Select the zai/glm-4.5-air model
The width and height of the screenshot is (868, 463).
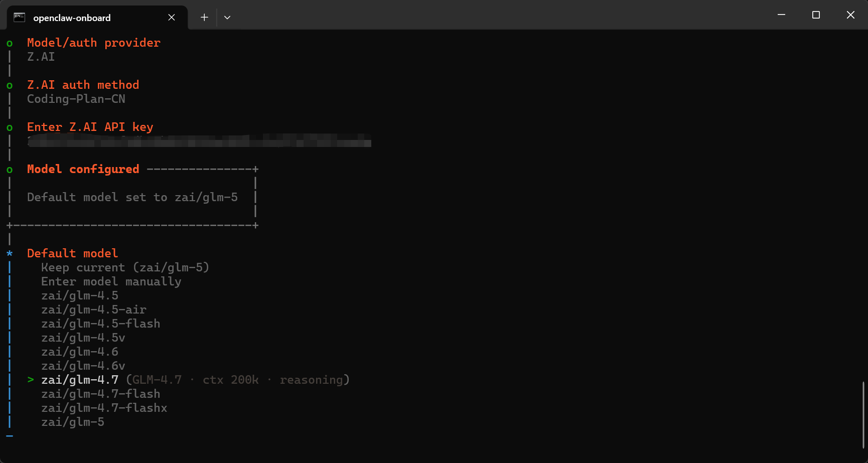[94, 310]
